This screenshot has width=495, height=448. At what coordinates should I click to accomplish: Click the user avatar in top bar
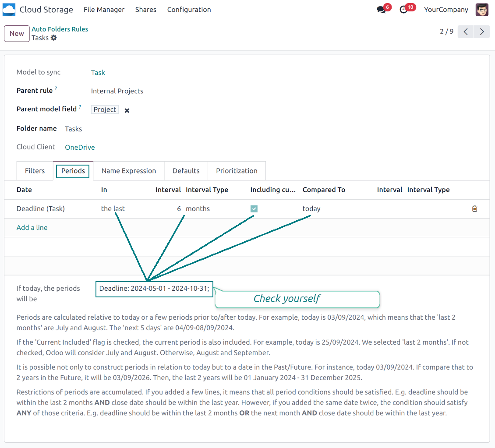(482, 10)
